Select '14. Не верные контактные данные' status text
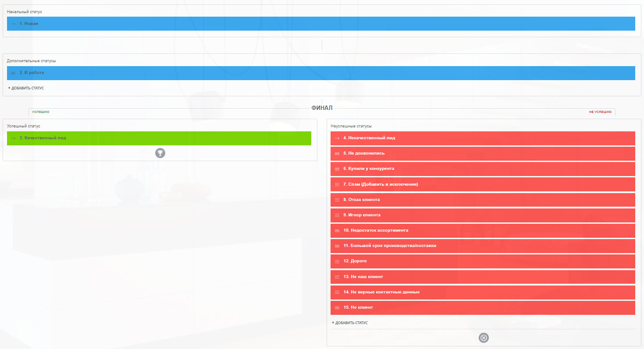 tap(381, 292)
